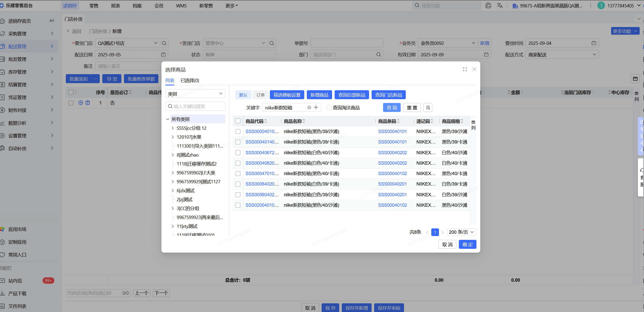Click the translate language icon

point(500,6)
